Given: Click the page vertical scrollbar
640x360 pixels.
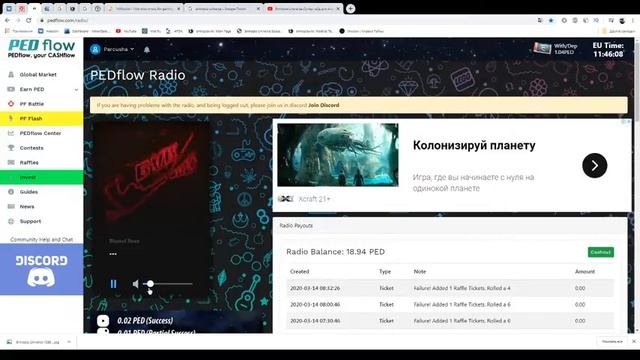Looking at the screenshot, I should click(x=637, y=186).
